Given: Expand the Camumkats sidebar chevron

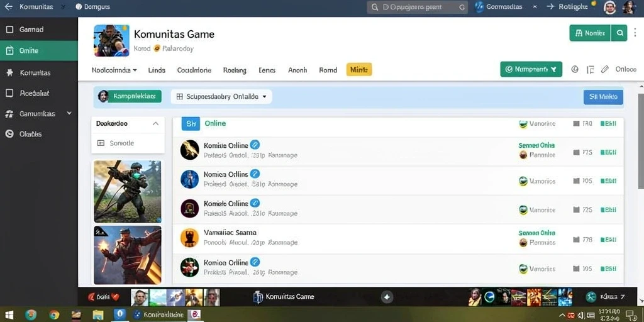Looking at the screenshot, I should tap(69, 113).
